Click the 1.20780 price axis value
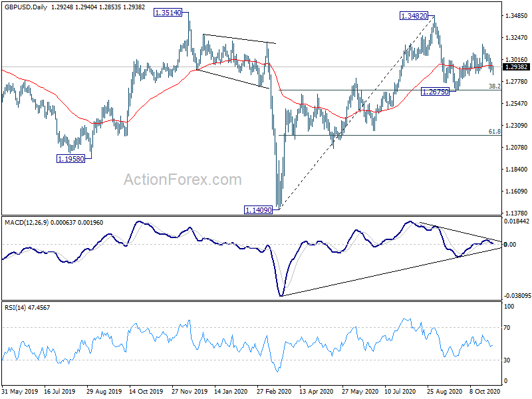 pos(517,147)
